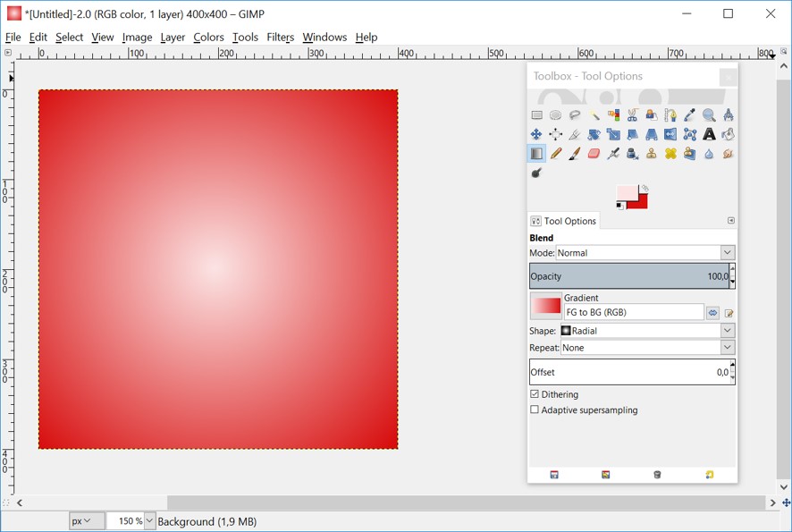Image resolution: width=792 pixels, height=532 pixels.
Task: Click the red background color swatch
Action: 642,203
